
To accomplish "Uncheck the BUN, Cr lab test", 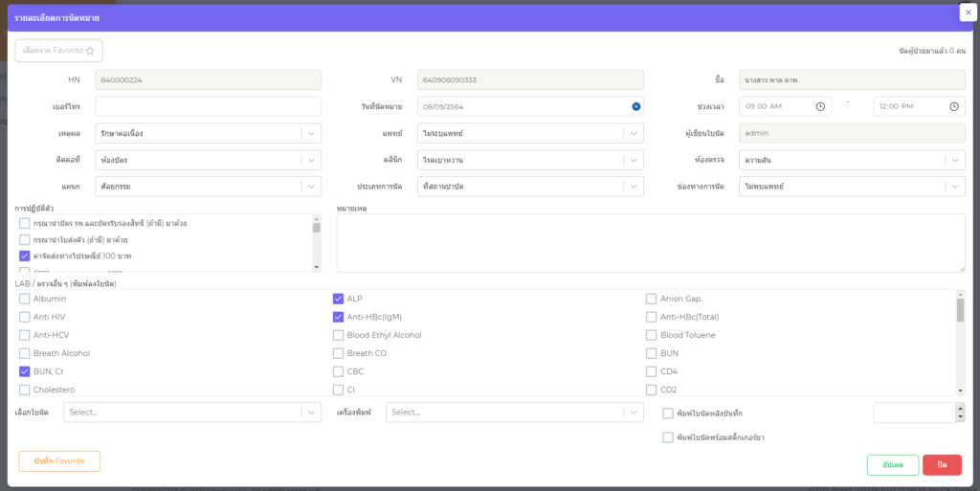I will pyautogui.click(x=25, y=371).
